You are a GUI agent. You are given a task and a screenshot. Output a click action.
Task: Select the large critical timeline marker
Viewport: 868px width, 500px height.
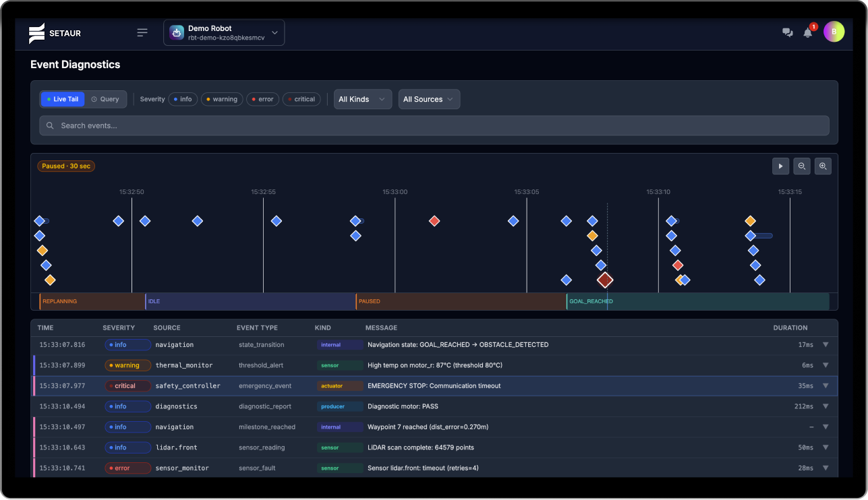[x=605, y=280]
